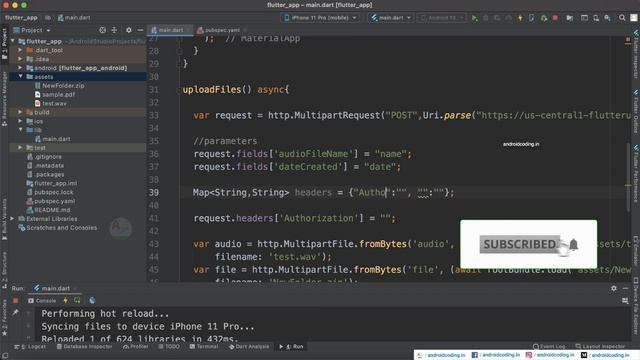Viewport: 640px width, 360px height.
Task: Open SDK manager icon in toolbar
Action: point(607,18)
